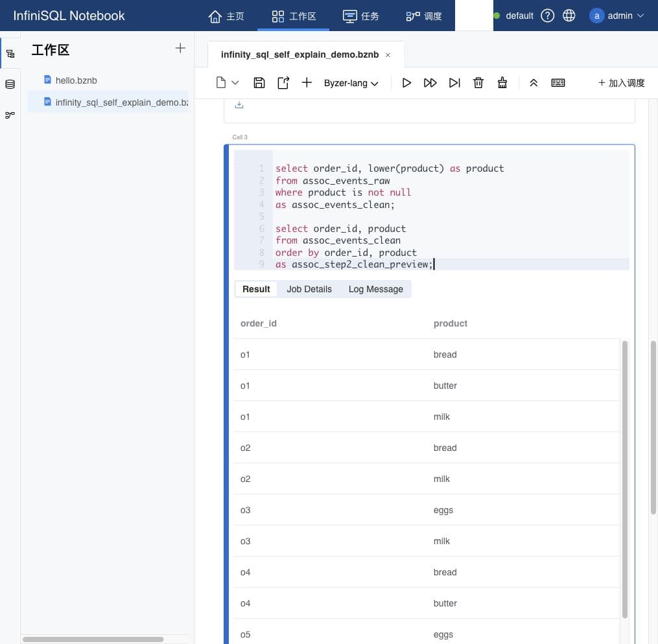Click the workspace panel horizontal scrollbar
Viewport: 658px width, 644px height.
tap(93, 639)
